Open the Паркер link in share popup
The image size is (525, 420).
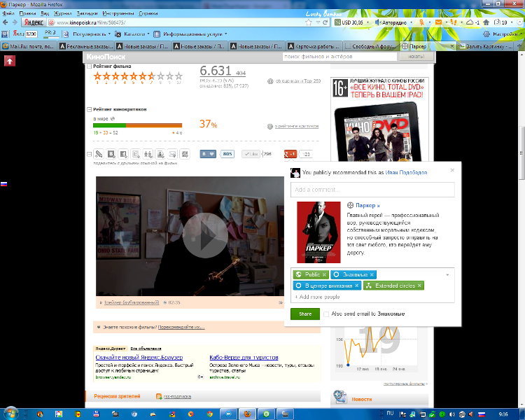(x=367, y=205)
